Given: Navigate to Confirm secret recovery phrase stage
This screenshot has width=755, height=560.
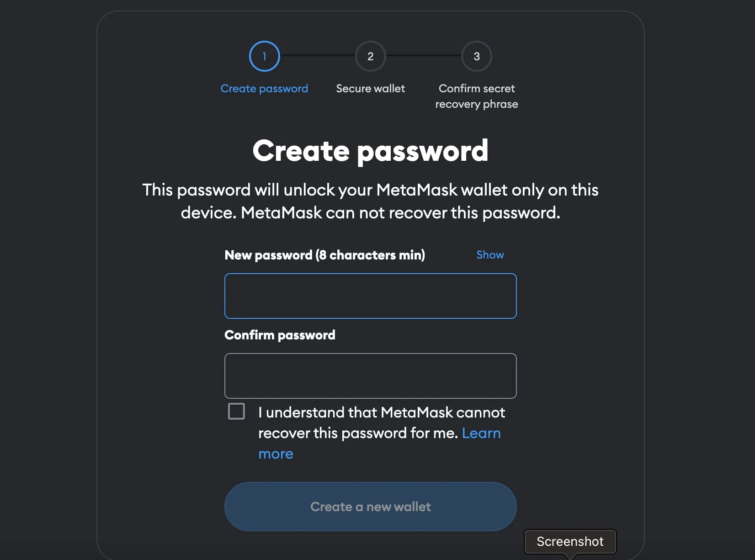Looking at the screenshot, I should pyautogui.click(x=476, y=96).
